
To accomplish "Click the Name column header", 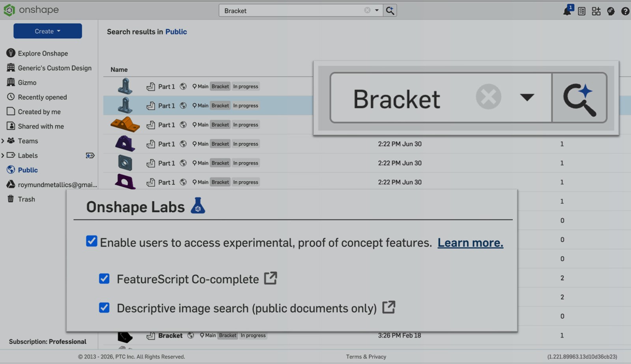I will click(x=119, y=69).
